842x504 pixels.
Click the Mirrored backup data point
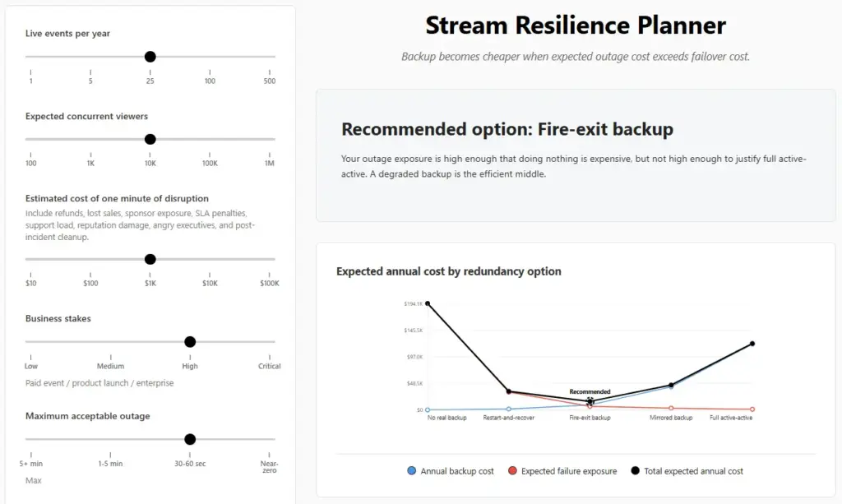(671, 385)
